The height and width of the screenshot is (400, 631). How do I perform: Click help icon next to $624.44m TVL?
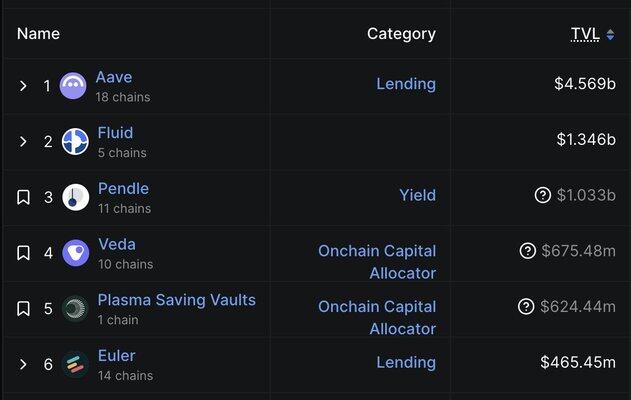point(528,307)
